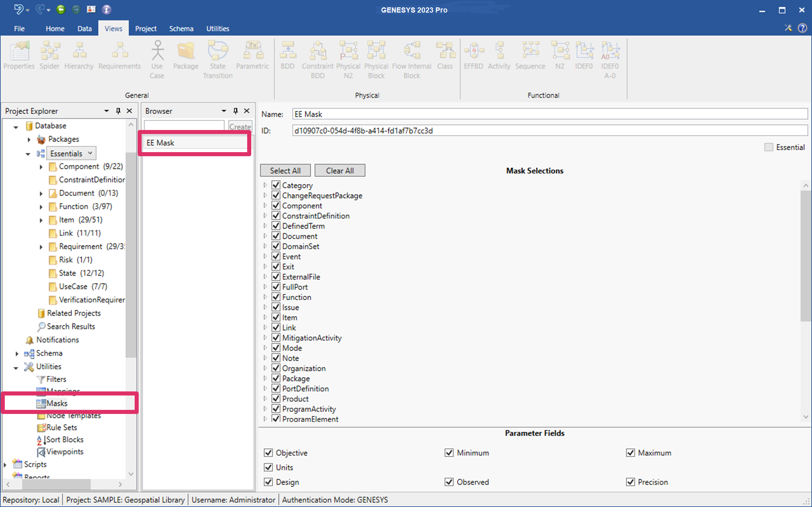Open the Essentials dropdown

pos(90,153)
